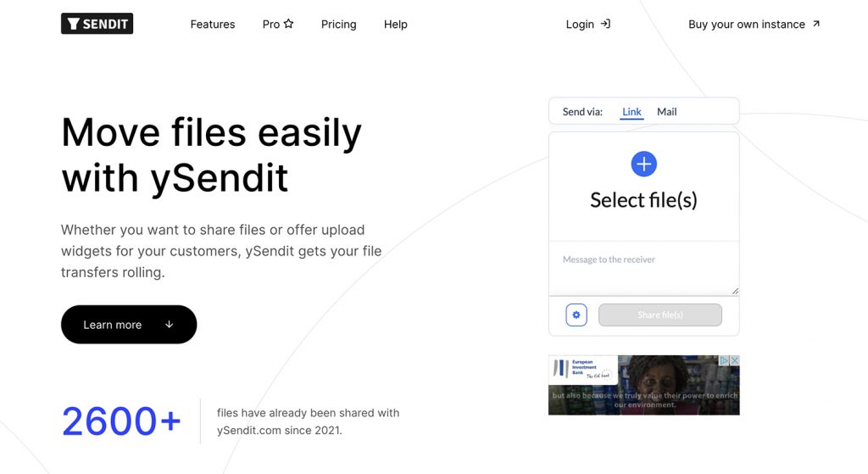This screenshot has width=868, height=474.
Task: Switch Send via to Mail
Action: point(667,112)
